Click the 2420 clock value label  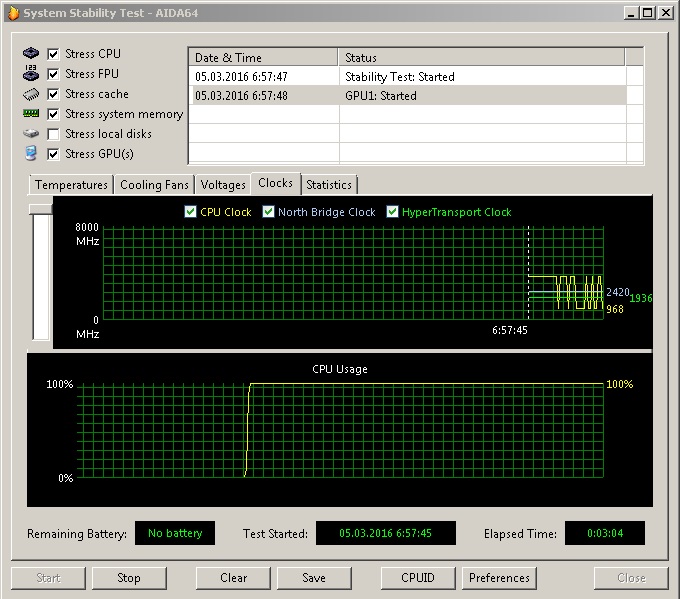coord(618,292)
